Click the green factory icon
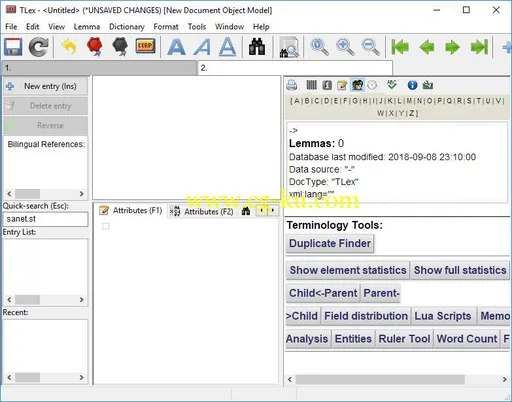Image resolution: width=512 pixels, height=402 pixels. pyautogui.click(x=428, y=85)
